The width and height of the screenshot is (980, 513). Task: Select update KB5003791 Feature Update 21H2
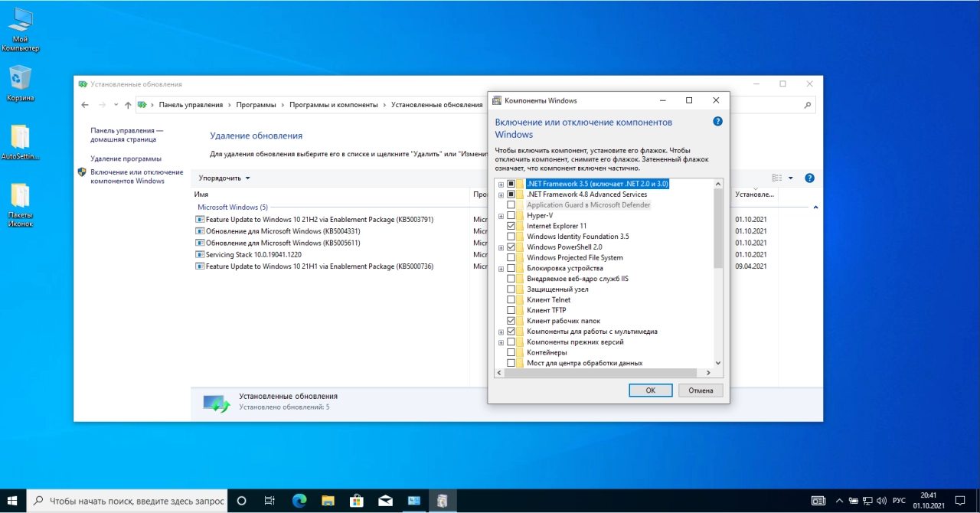tap(314, 220)
